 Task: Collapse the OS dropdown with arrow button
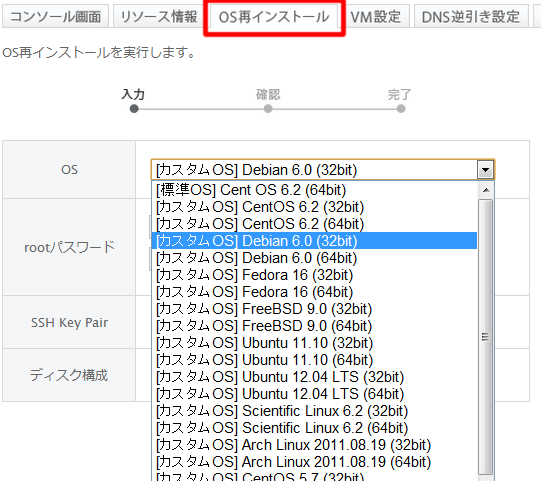click(485, 170)
